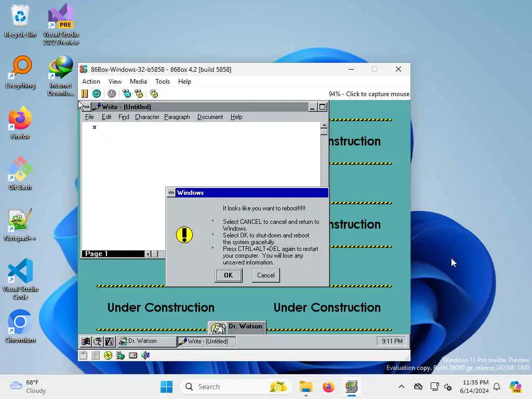Screen dimensions: 532x399
Task: Open the weather widget showing 68°F Cloudy
Action: coord(28,387)
